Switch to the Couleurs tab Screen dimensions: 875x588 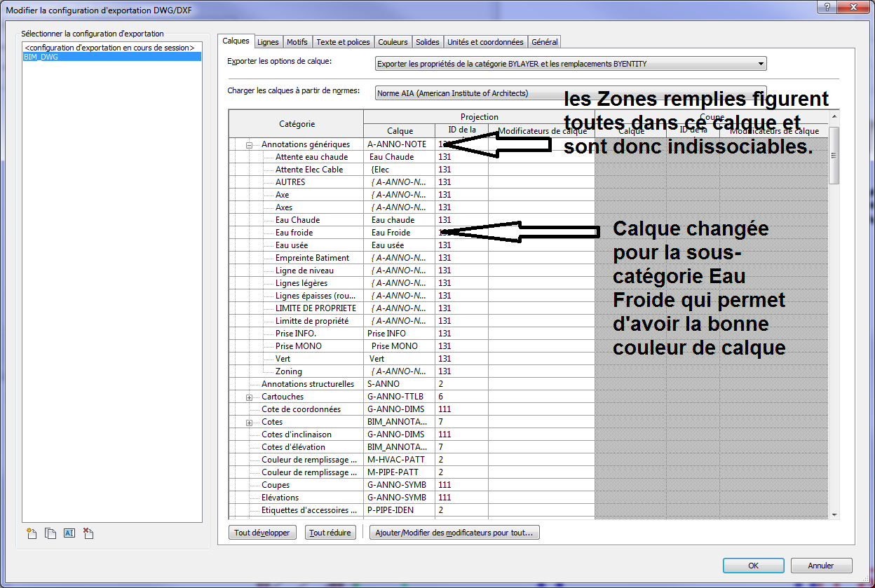click(393, 42)
